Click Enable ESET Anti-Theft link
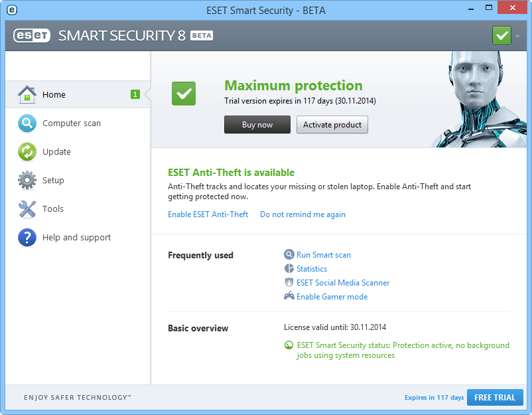The height and width of the screenshot is (415, 532). 208,214
